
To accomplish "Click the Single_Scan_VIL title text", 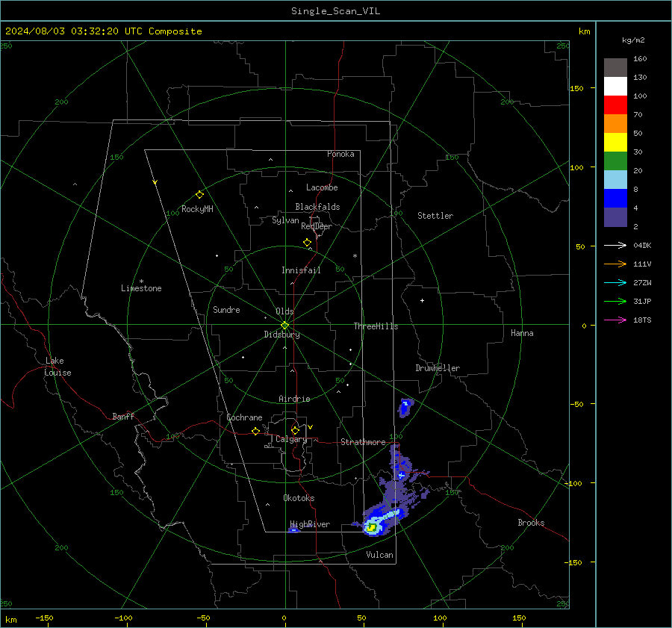I will (335, 11).
